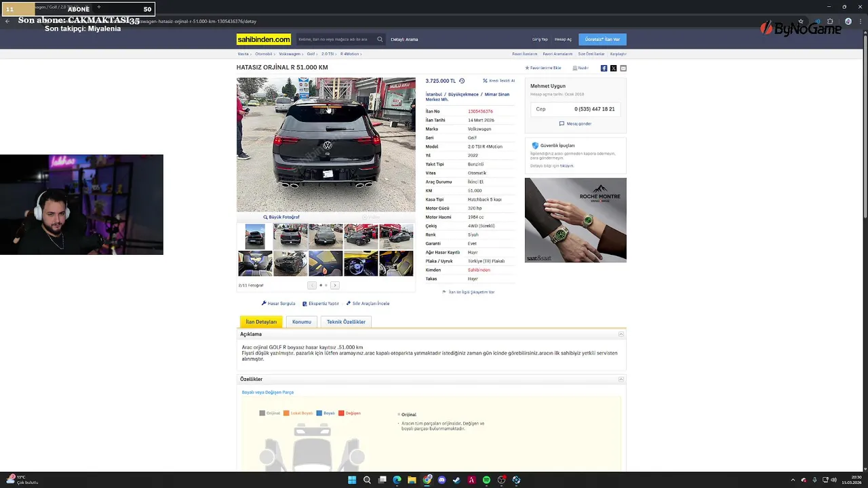868x488 pixels.
Task: Click the phone number 0 (535) 447 18 21
Action: point(594,109)
